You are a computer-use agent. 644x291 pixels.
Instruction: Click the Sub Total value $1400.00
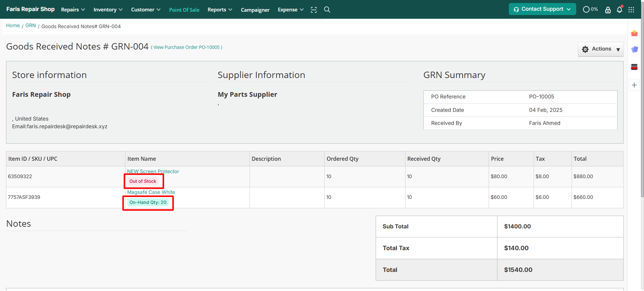coord(518,226)
